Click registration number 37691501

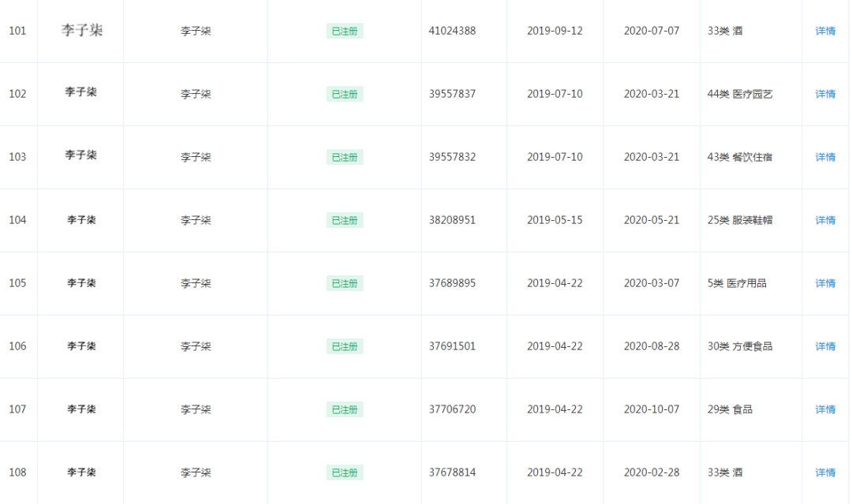coord(452,346)
